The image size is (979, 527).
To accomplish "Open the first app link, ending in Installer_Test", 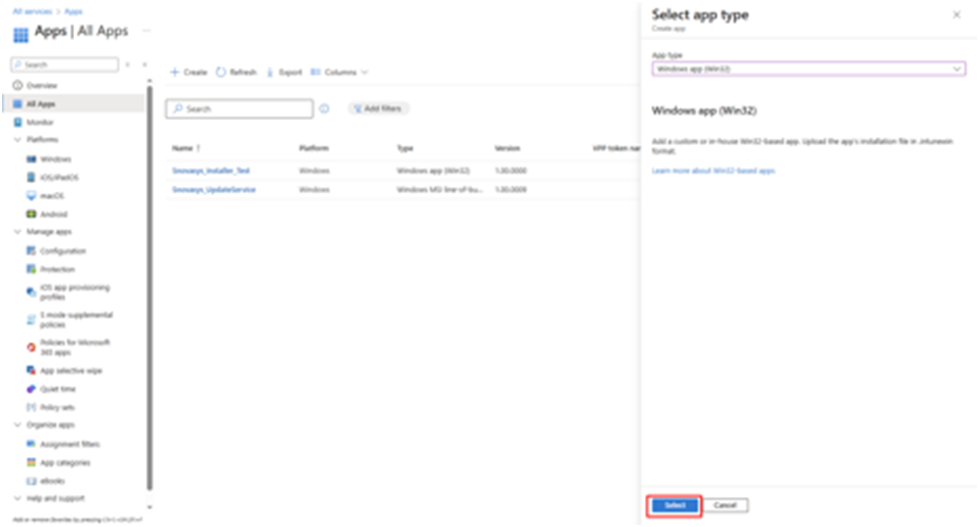I will (x=211, y=170).
